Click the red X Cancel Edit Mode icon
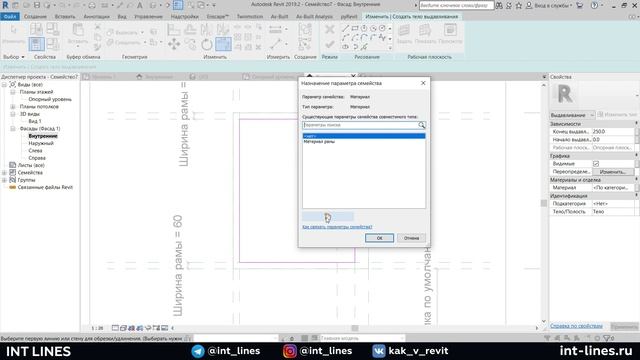Screen dimensions: 640x360 point(330,29)
